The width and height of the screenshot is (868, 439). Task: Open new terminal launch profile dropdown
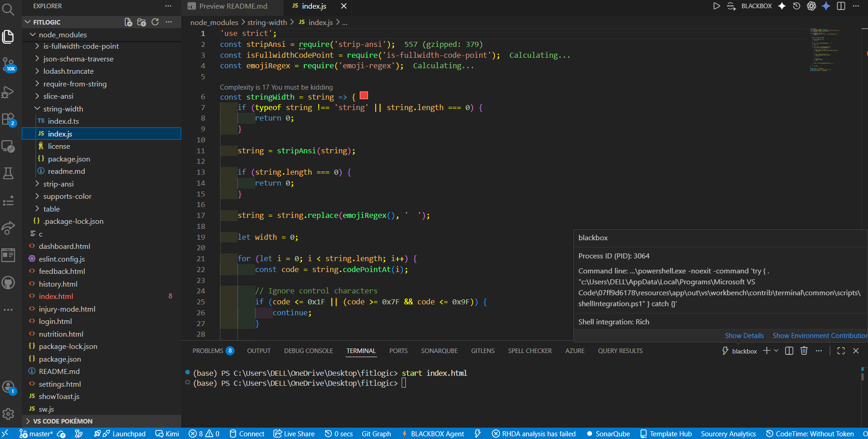(776, 351)
